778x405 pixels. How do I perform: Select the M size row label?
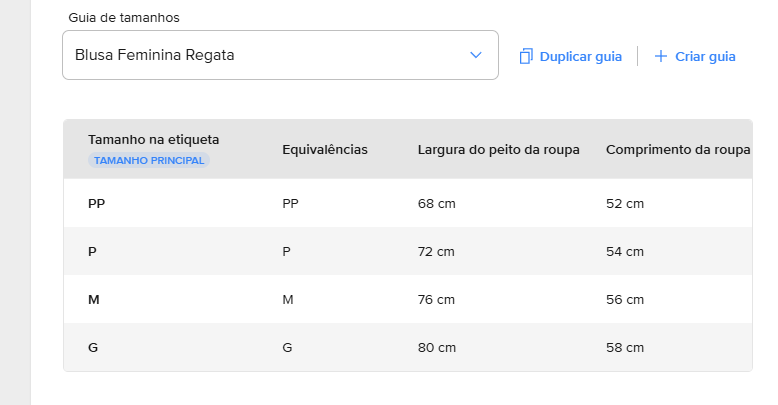(x=93, y=299)
